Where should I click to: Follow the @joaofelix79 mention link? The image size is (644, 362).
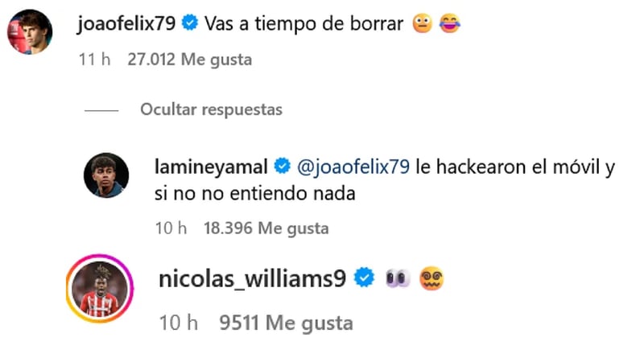click(353, 167)
